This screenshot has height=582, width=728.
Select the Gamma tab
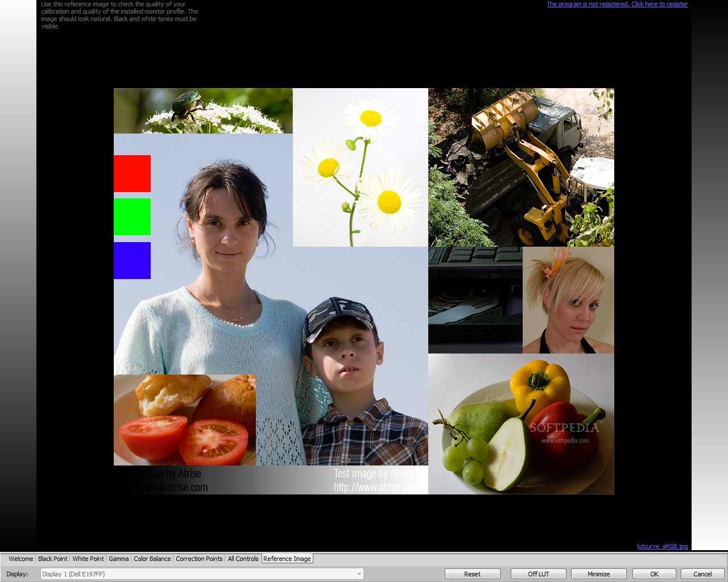pyautogui.click(x=119, y=559)
